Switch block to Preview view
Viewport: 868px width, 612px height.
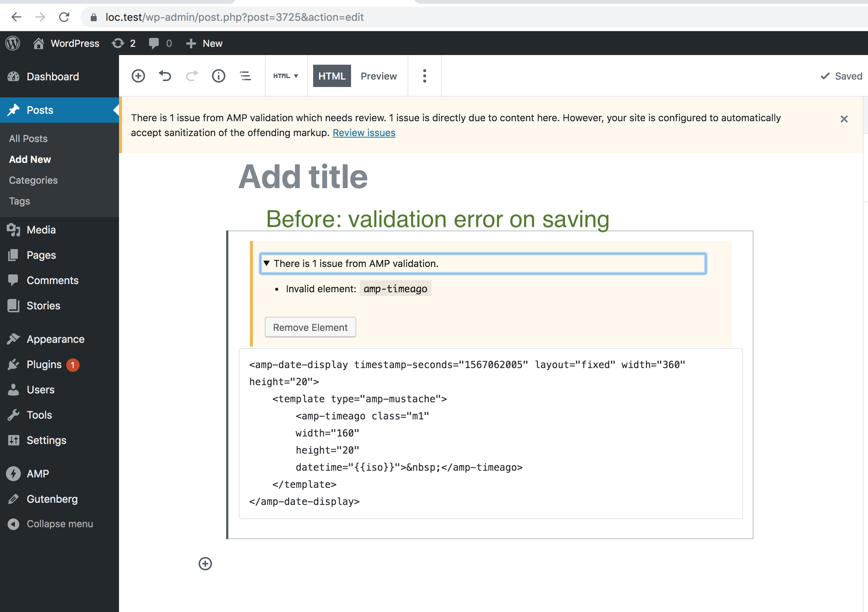379,76
